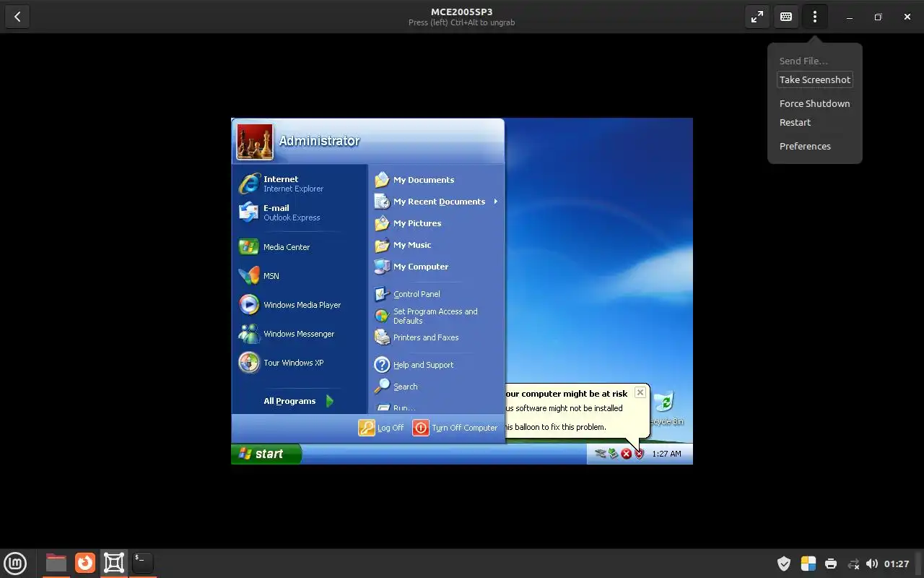Open the Linux Mint menu
This screenshot has width=924, height=578.
[15, 563]
